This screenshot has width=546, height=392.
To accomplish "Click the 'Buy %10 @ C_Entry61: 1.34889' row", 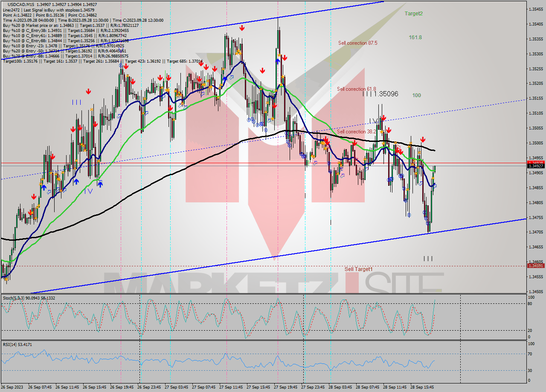I will pos(64,35).
